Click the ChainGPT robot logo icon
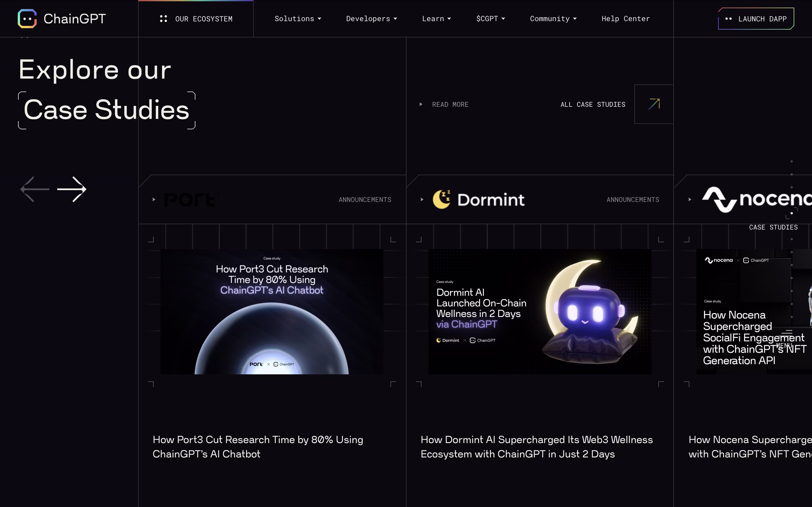The image size is (812, 507). click(27, 19)
